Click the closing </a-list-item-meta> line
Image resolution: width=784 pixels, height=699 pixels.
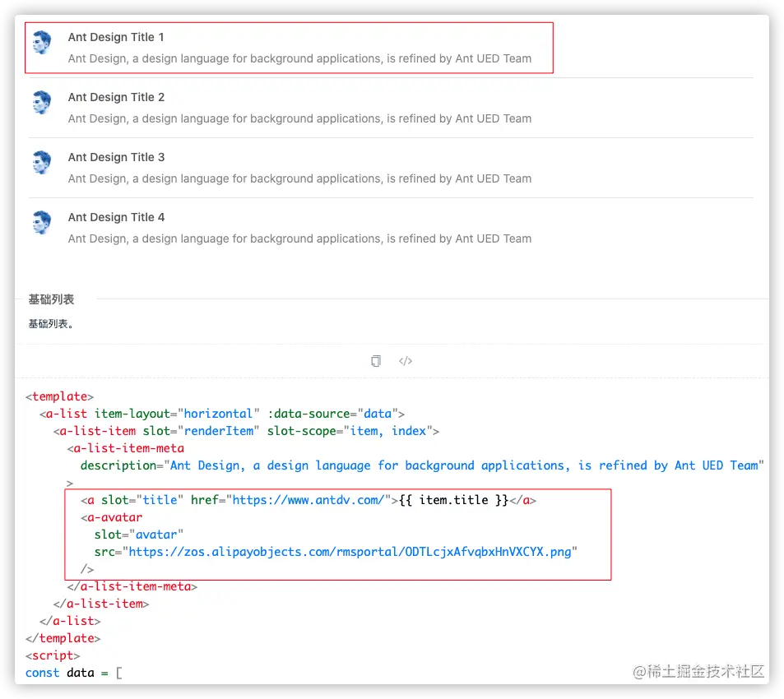132,586
